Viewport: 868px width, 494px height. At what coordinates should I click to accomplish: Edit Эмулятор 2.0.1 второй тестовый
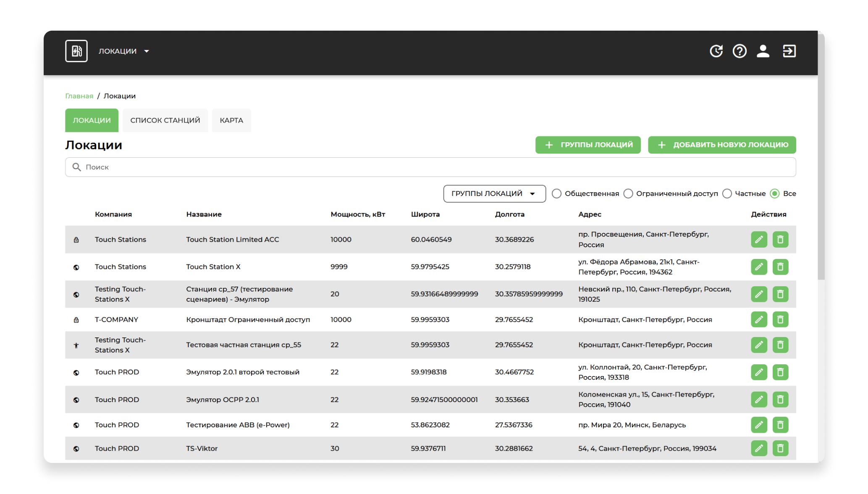pos(759,372)
